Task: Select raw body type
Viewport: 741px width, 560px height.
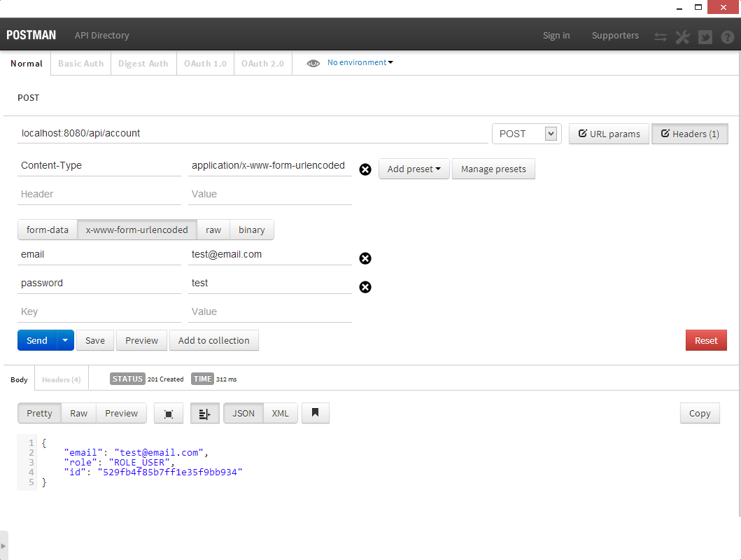Action: pos(213,230)
